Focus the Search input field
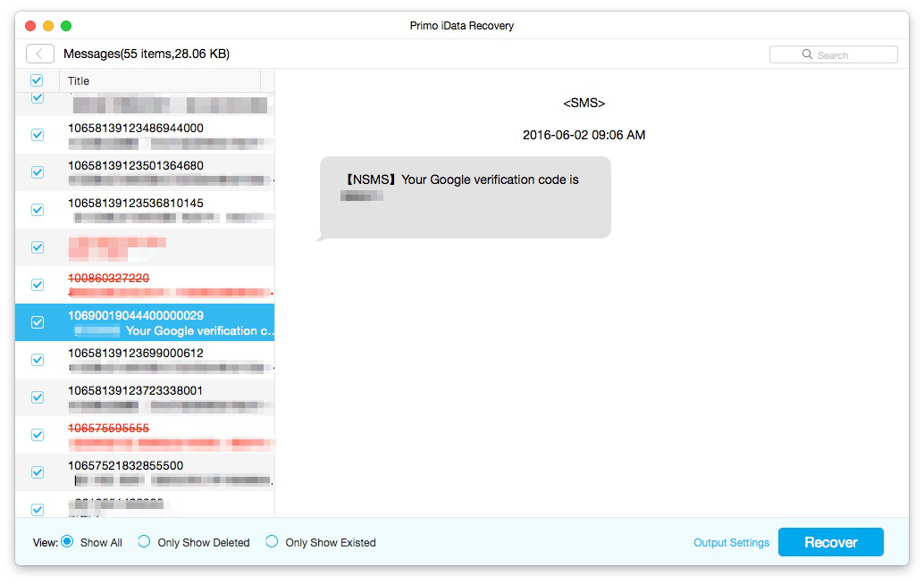Viewport: 924px width, 584px height. 833,54
